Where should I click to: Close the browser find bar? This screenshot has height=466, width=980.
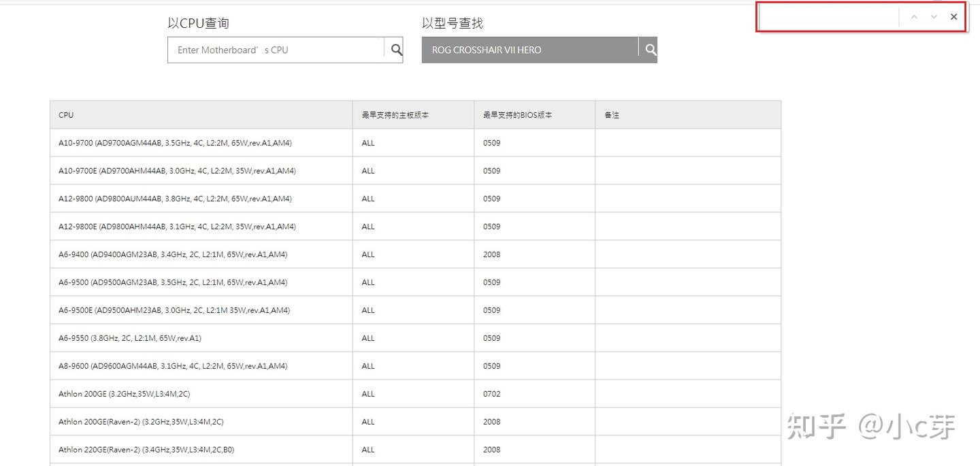click(x=953, y=17)
